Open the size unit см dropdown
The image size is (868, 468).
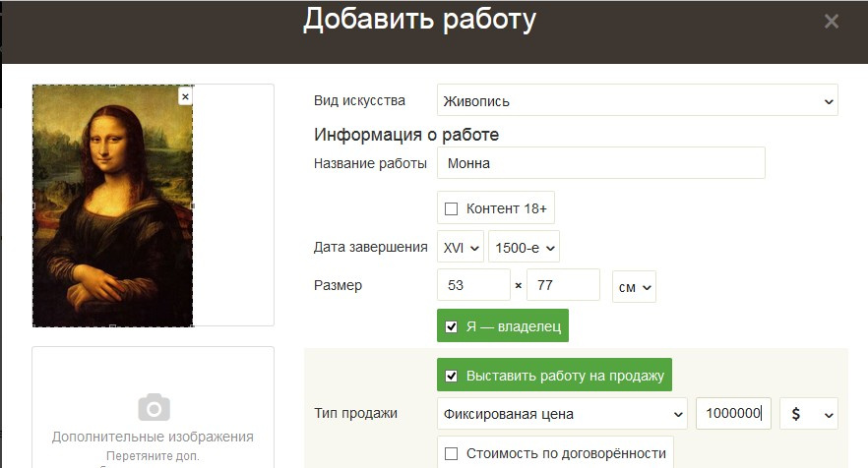pyautogui.click(x=634, y=286)
